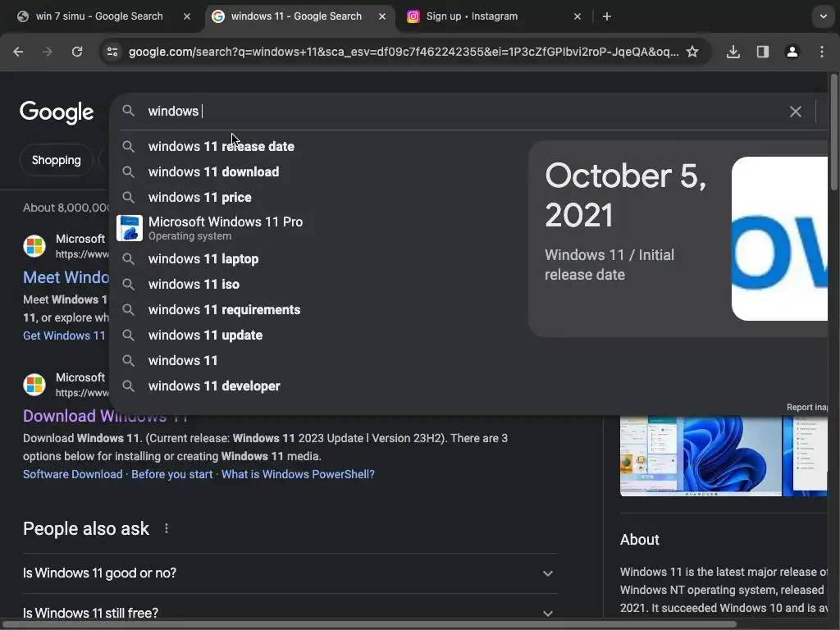
Task: Select suggestion 'windows 11 download'
Action: tap(214, 172)
